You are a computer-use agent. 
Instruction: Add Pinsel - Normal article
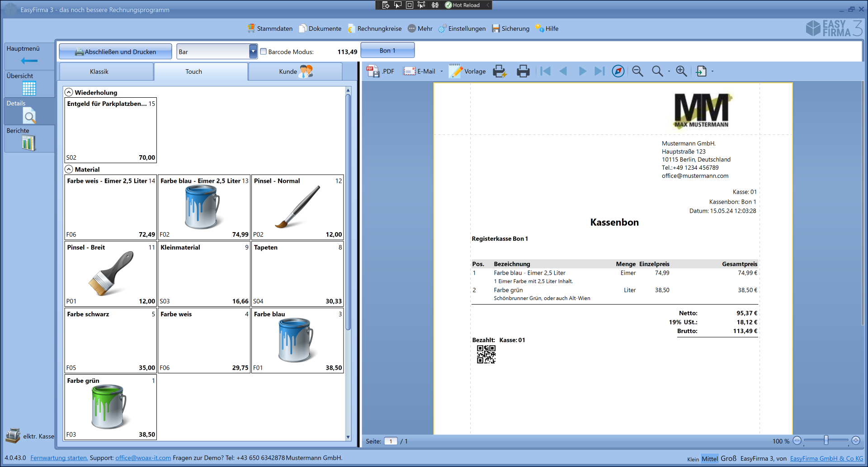coord(297,207)
